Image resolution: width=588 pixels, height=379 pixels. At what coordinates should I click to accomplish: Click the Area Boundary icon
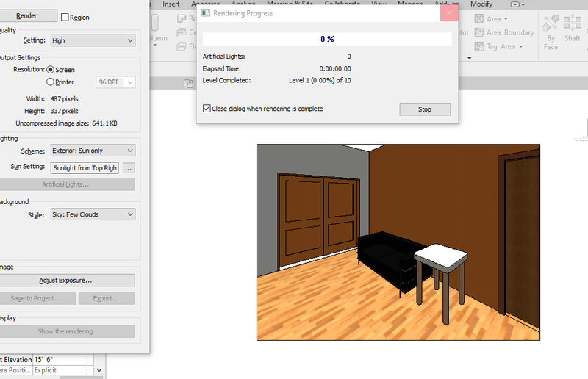[479, 32]
